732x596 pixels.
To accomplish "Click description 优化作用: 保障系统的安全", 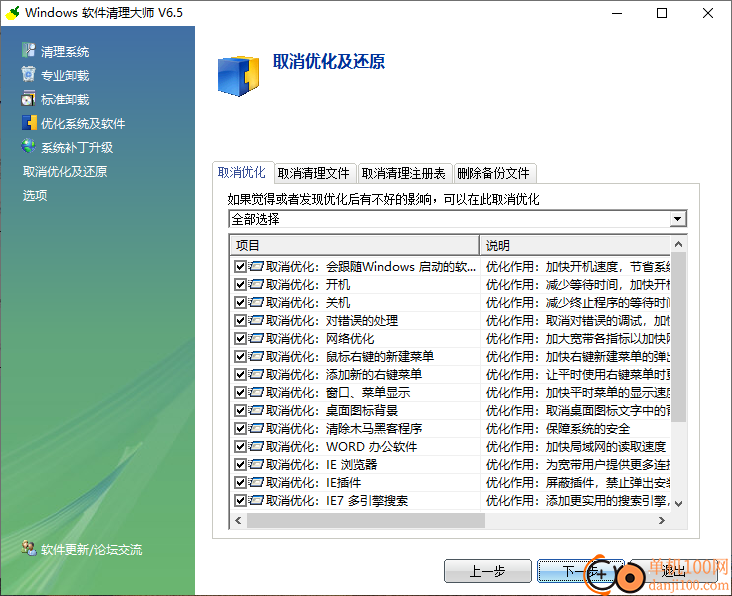I will point(558,428).
